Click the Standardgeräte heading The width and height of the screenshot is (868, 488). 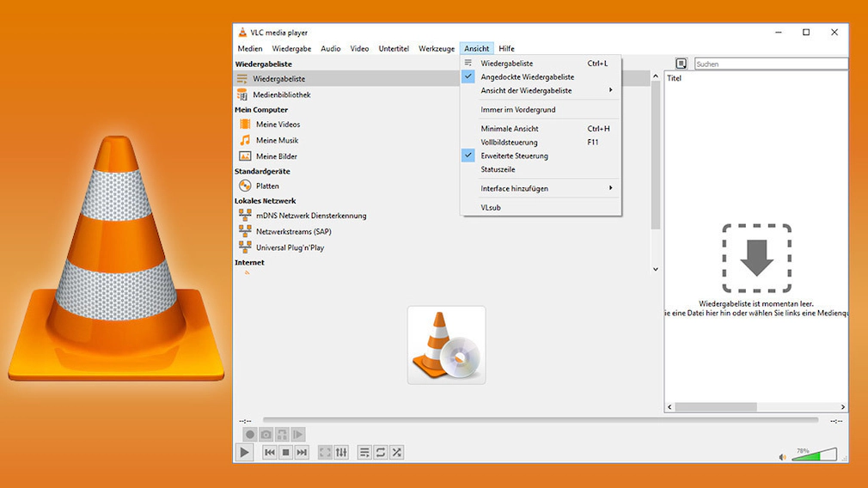pos(262,172)
